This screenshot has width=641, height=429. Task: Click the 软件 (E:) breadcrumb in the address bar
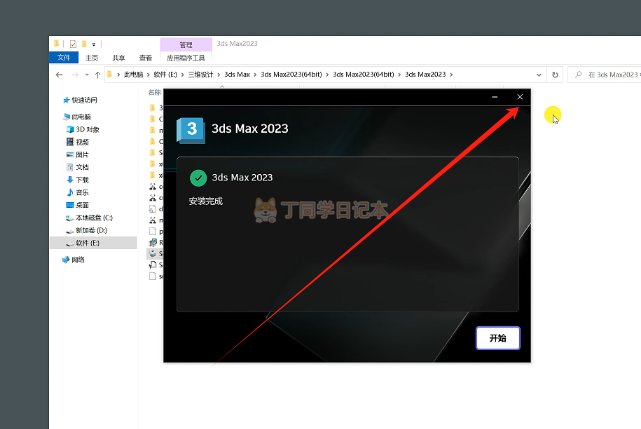[x=166, y=74]
